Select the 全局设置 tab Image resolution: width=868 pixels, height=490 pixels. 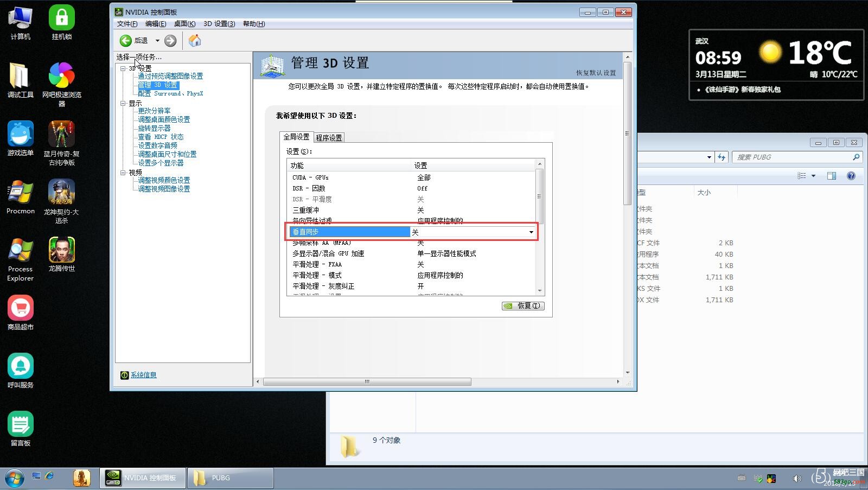coord(296,137)
